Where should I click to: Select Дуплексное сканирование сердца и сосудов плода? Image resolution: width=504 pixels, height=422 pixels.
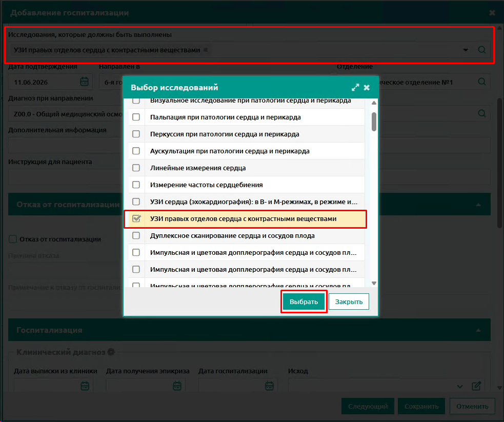[247, 235]
